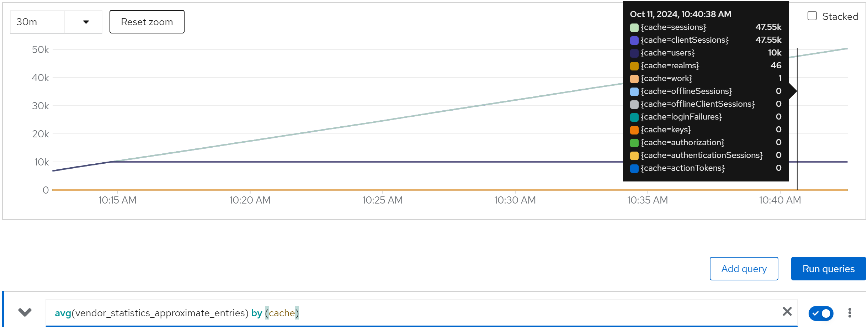This screenshot has height=327, width=868.
Task: Click the sessions cache color swatch
Action: click(x=634, y=27)
